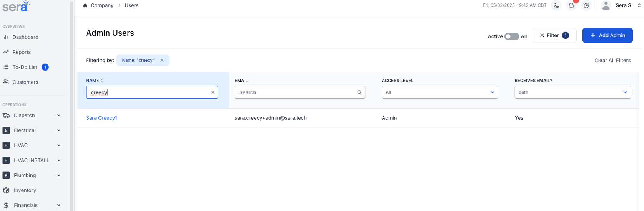644x211 pixels.
Task: Open the To-Do List page
Action: (x=25, y=67)
